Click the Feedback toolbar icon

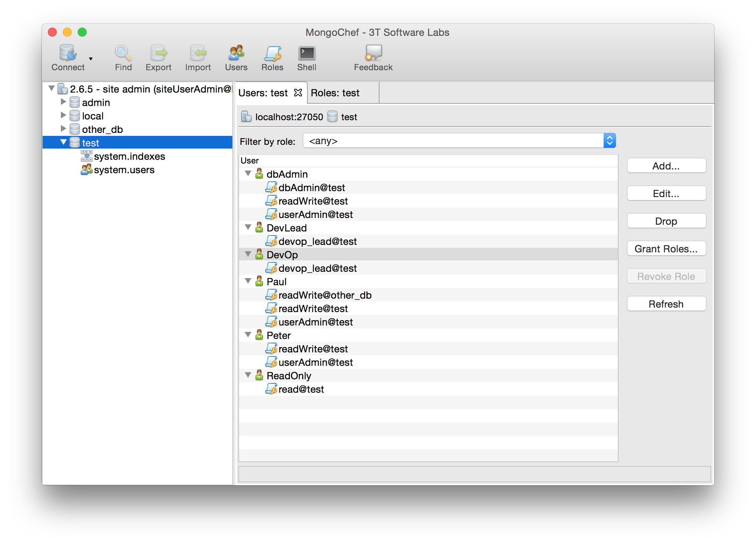tap(373, 53)
